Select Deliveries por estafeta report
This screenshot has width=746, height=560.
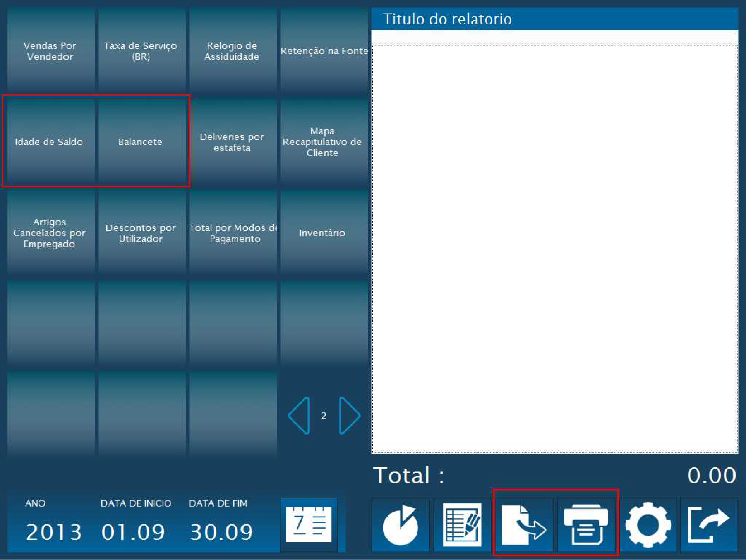pyautogui.click(x=232, y=142)
